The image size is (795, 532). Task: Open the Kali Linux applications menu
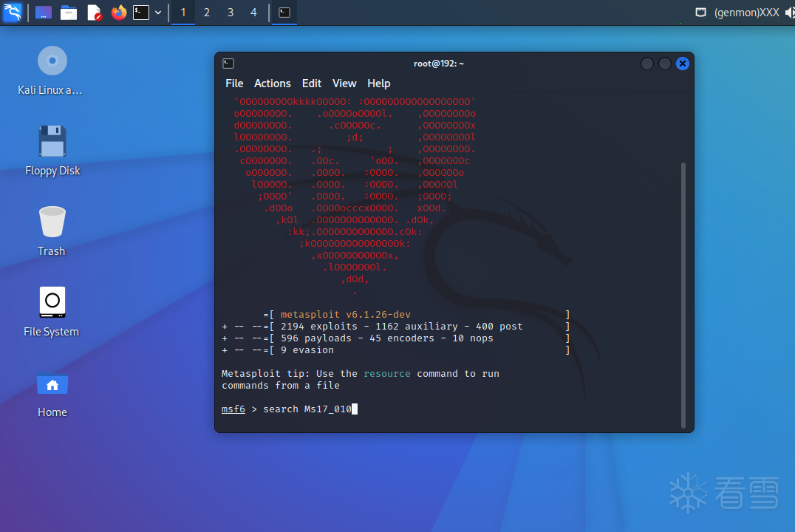click(12, 12)
